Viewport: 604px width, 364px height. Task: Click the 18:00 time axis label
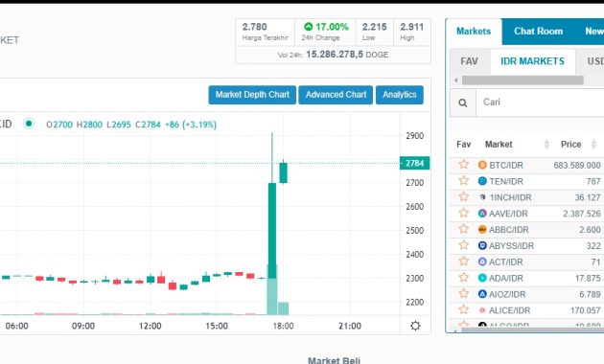point(283,326)
